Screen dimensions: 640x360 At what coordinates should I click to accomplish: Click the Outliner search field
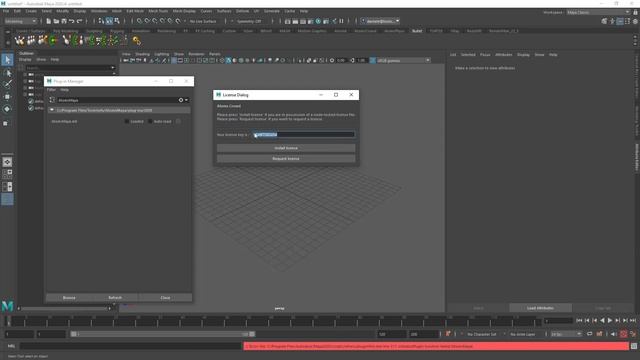tap(70, 68)
